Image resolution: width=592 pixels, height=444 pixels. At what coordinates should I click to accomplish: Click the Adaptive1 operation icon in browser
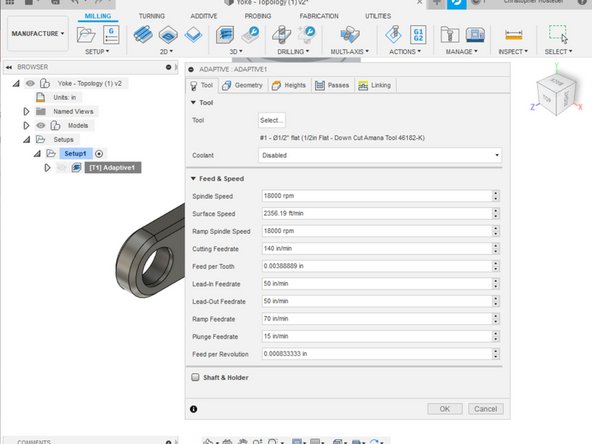[76, 168]
